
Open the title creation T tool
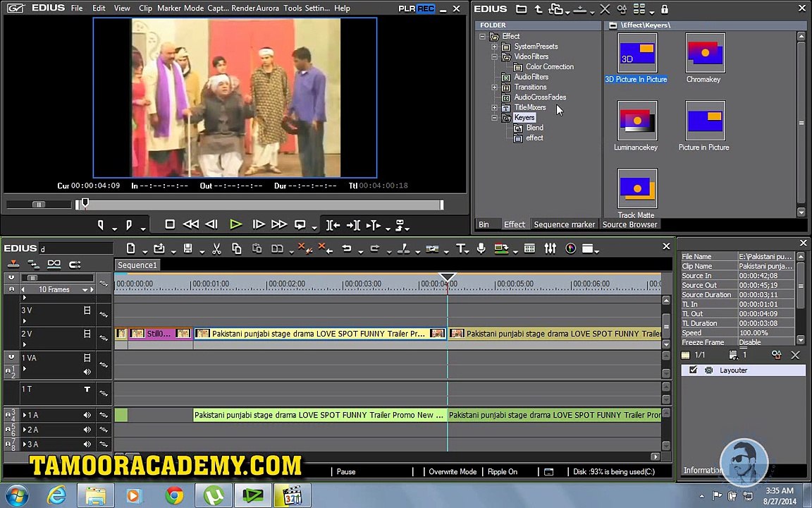pyautogui.click(x=460, y=249)
